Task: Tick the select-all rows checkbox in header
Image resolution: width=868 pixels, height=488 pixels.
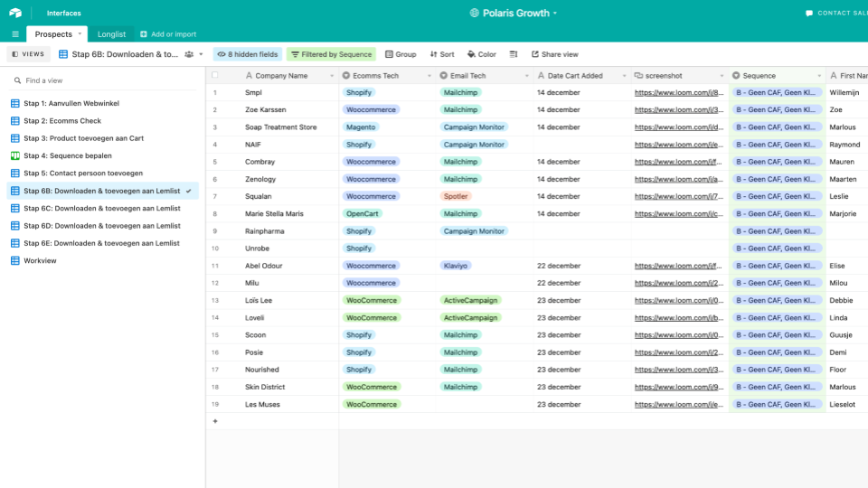Action: click(x=215, y=75)
